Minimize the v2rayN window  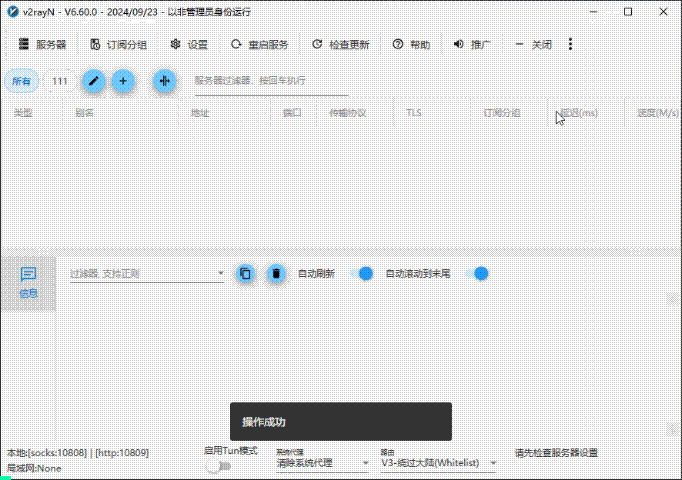[593, 12]
